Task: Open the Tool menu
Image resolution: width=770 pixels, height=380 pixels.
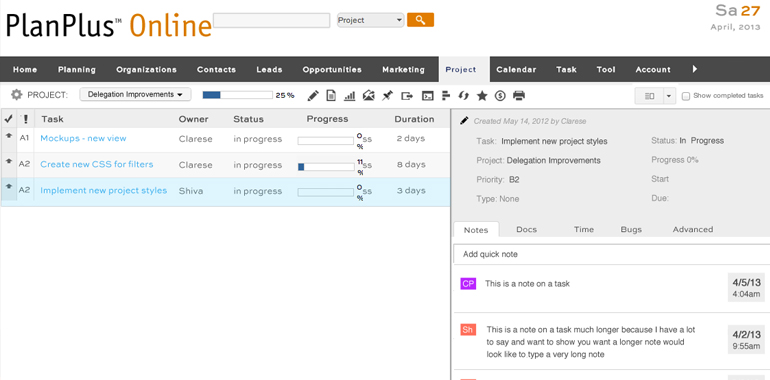Action: click(606, 70)
